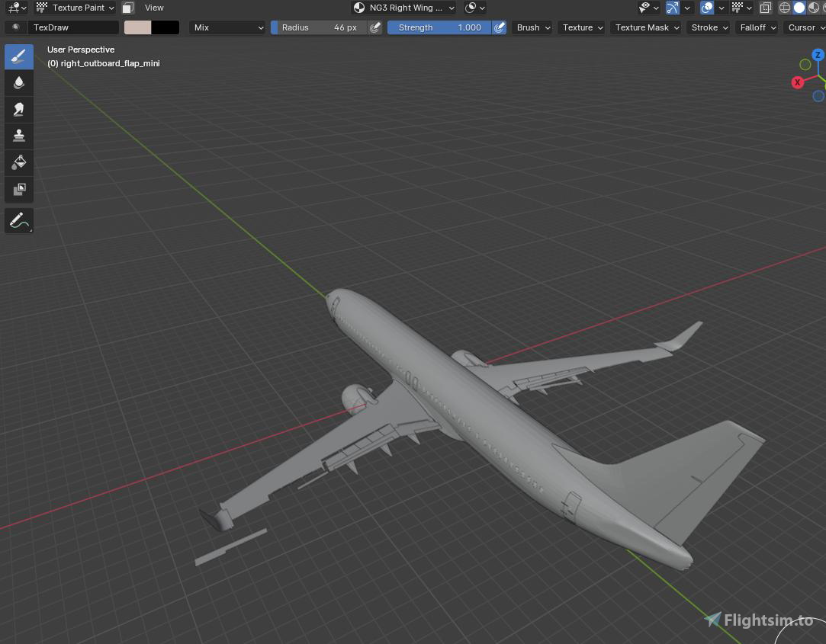This screenshot has width=826, height=644.
Task: Switch to the Annotate tool
Action: [18, 220]
